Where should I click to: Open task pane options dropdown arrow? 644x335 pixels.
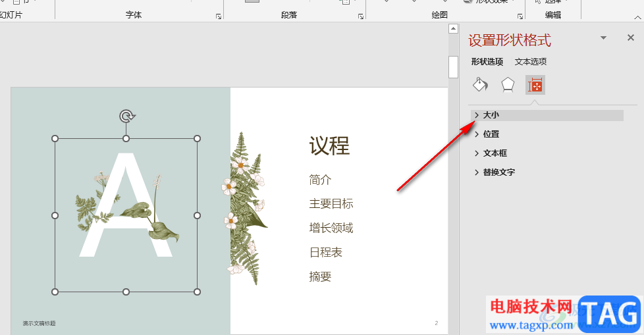pos(603,38)
